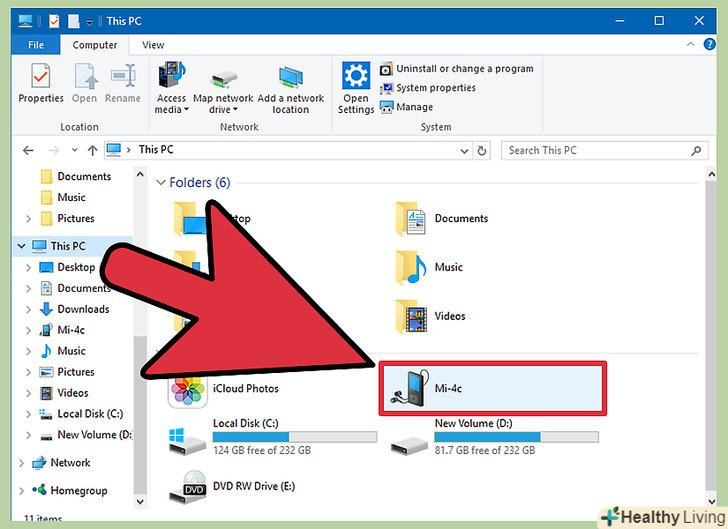Go back with the Back arrow

[x=28, y=150]
